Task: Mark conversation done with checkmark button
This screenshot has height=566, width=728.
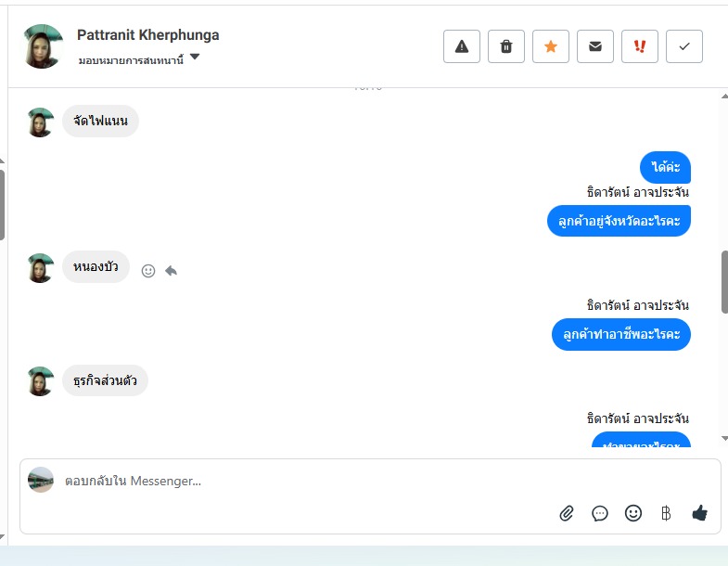Action: (x=684, y=46)
